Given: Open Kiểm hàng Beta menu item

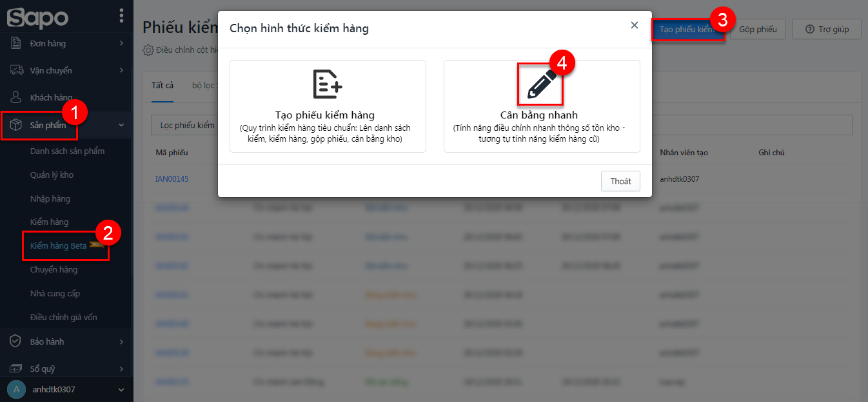Looking at the screenshot, I should [x=58, y=245].
